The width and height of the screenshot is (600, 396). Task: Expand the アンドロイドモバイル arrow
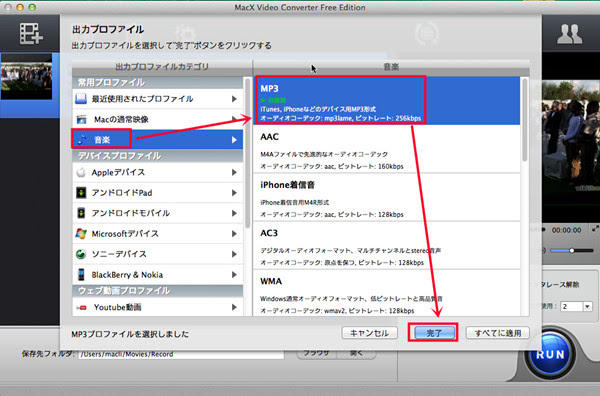click(x=234, y=213)
